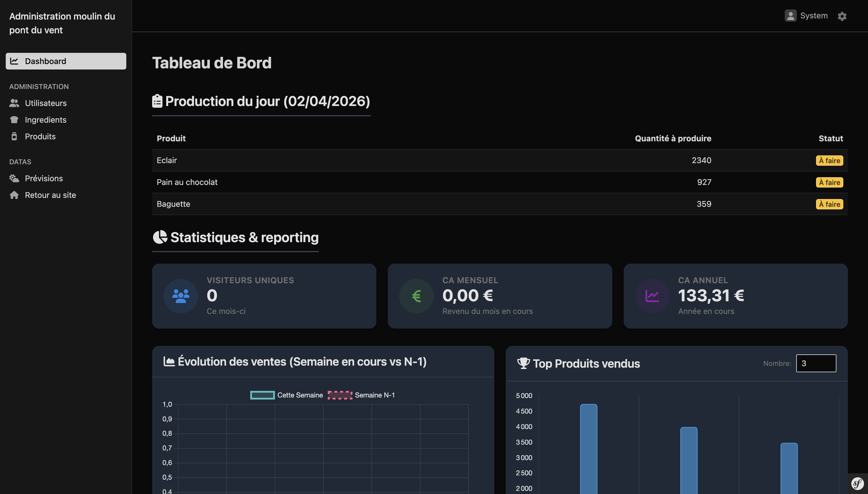
Task: Click the quantity 927
Action: coord(704,182)
